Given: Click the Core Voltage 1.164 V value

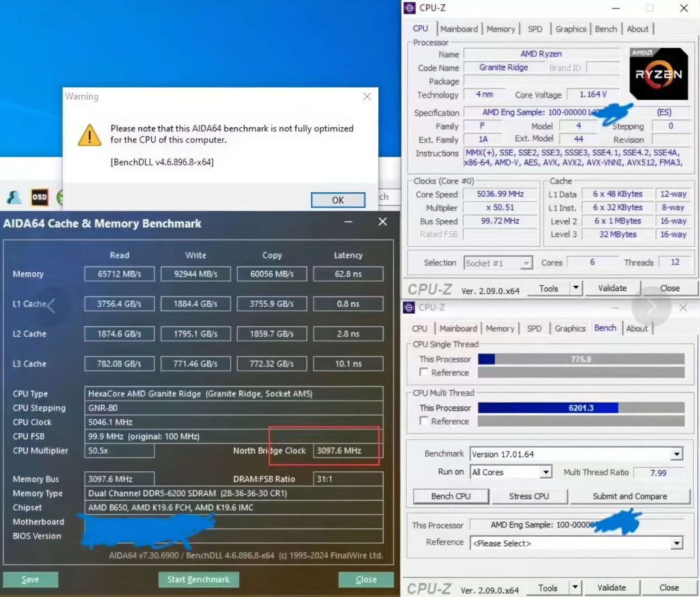Looking at the screenshot, I should pos(593,94).
